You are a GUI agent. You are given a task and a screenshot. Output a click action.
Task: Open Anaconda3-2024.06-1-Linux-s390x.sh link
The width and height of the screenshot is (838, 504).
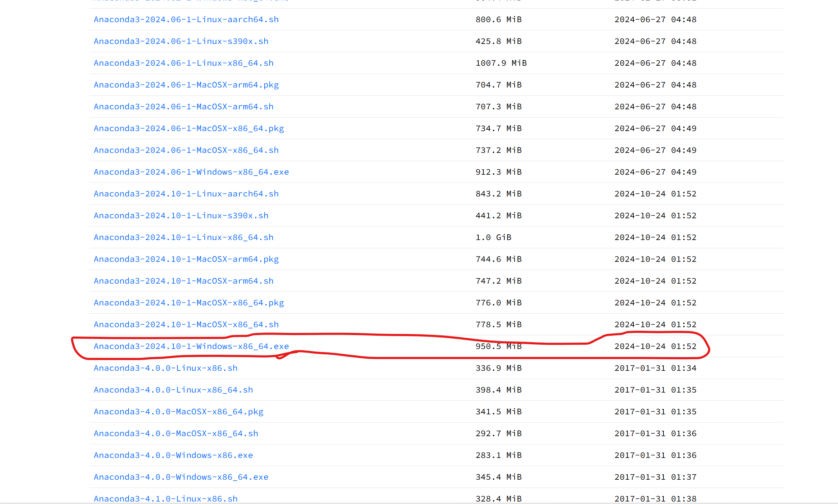click(181, 41)
